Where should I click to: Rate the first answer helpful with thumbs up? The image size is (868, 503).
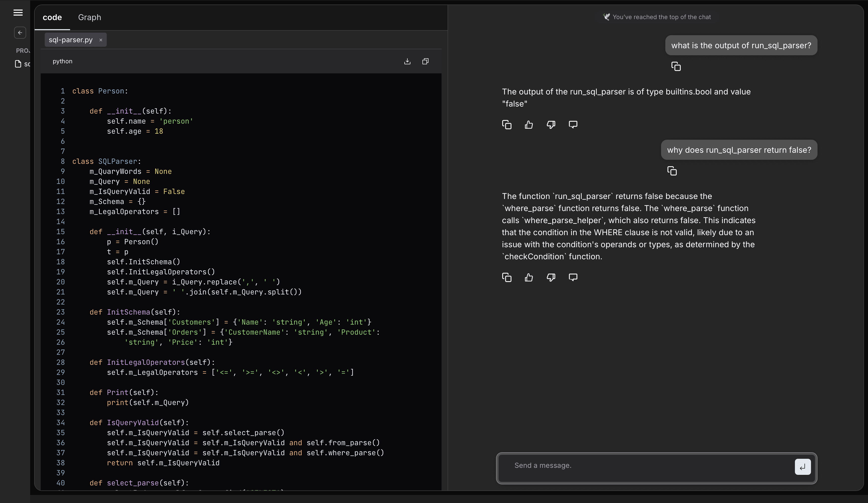pos(529,124)
